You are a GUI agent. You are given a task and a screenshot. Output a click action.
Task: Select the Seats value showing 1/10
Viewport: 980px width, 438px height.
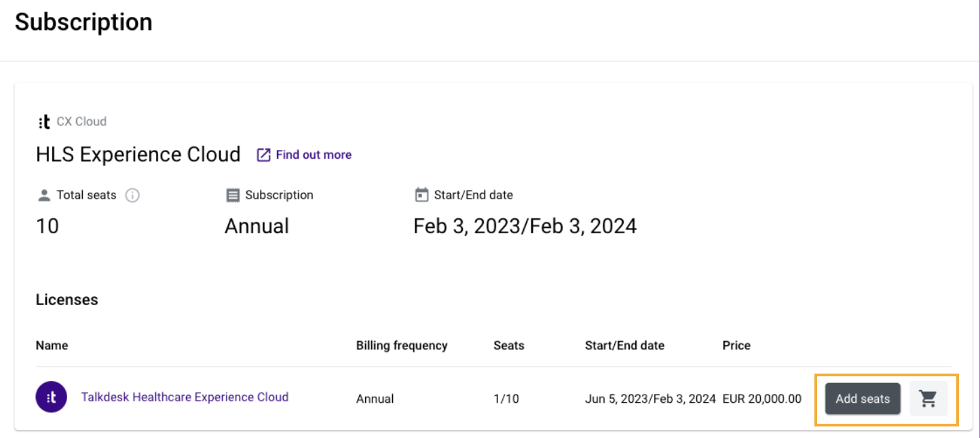(506, 399)
